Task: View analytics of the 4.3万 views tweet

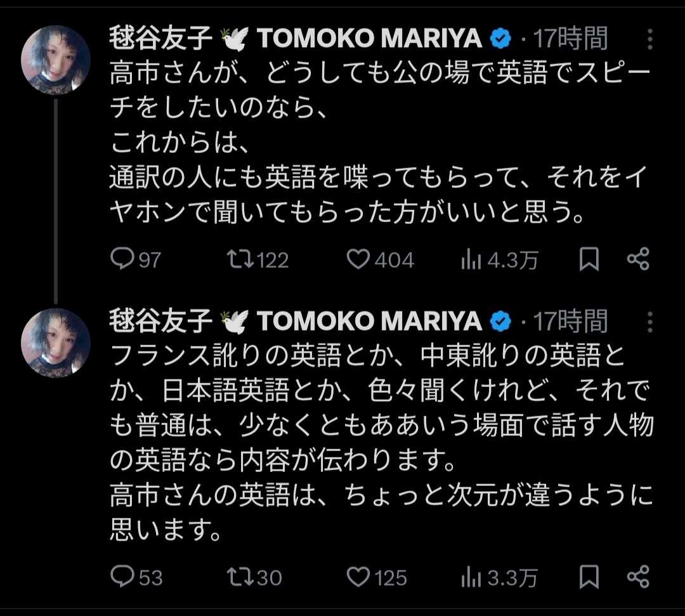Action: click(471, 259)
